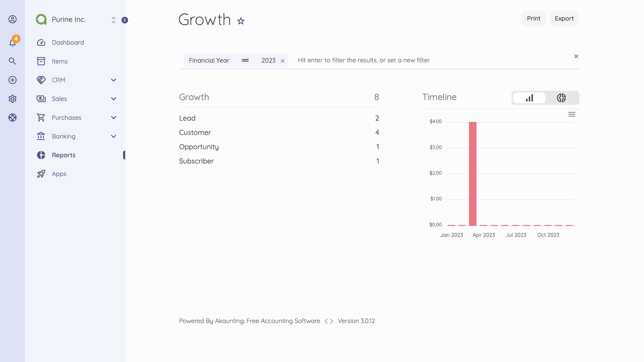This screenshot has width=644, height=362.
Task: Click the plus icon to create new record
Action: [12, 80]
